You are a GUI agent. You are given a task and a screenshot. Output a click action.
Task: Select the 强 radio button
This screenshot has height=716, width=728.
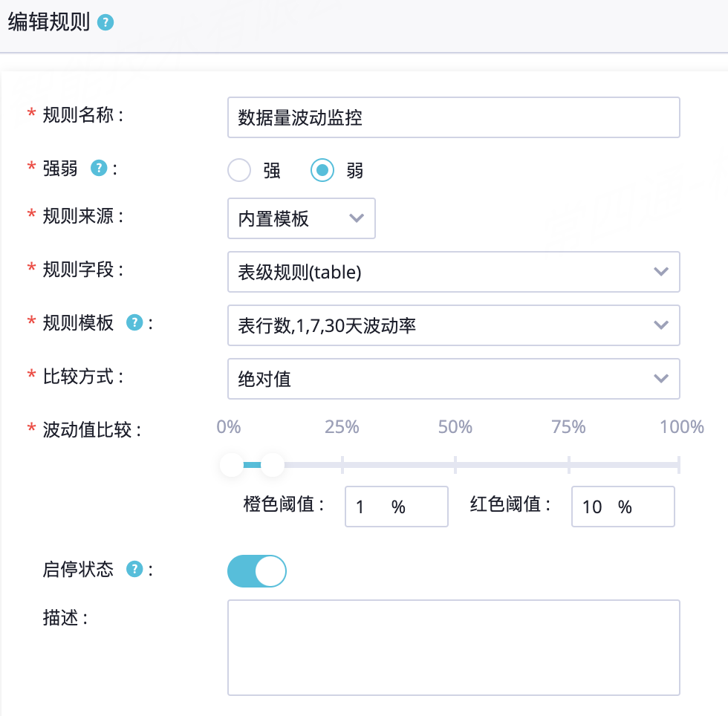pos(239,170)
